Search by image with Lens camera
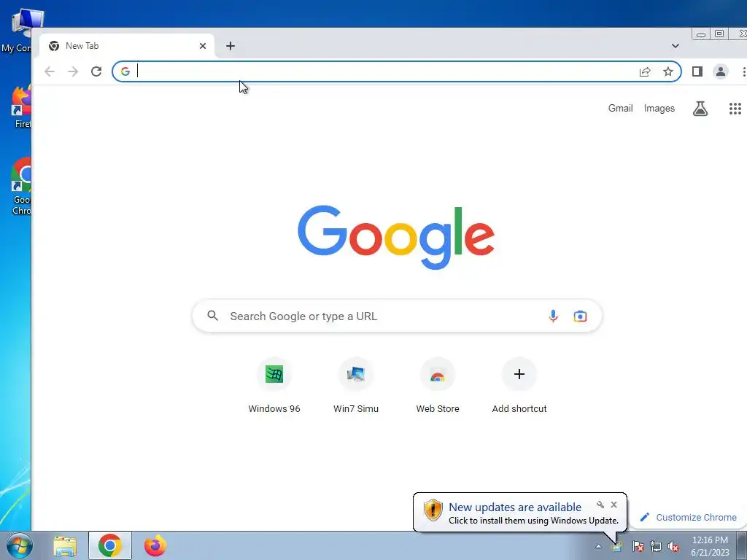This screenshot has width=747, height=560. (580, 316)
